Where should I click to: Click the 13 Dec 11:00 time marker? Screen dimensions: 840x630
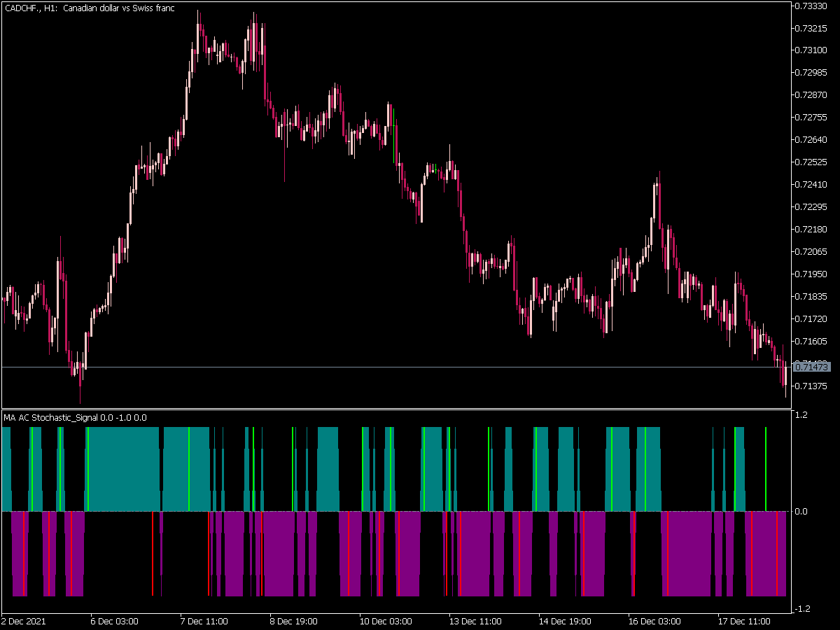[474, 622]
